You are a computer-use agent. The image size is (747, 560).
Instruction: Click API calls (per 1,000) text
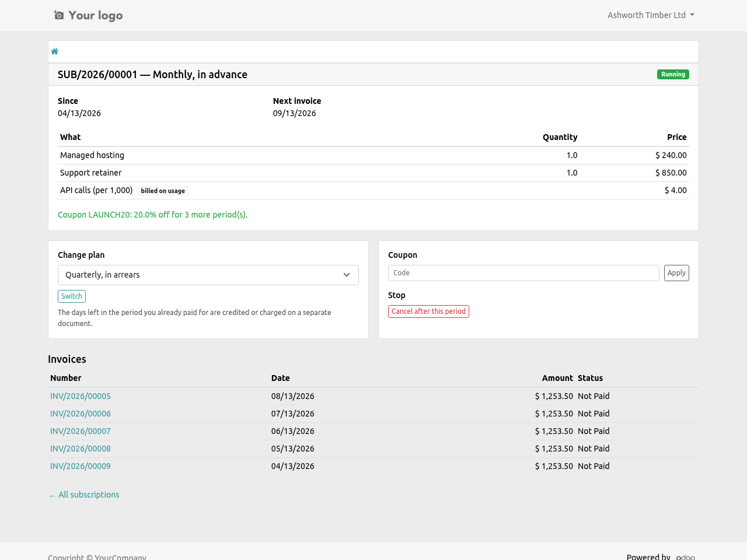pos(96,190)
